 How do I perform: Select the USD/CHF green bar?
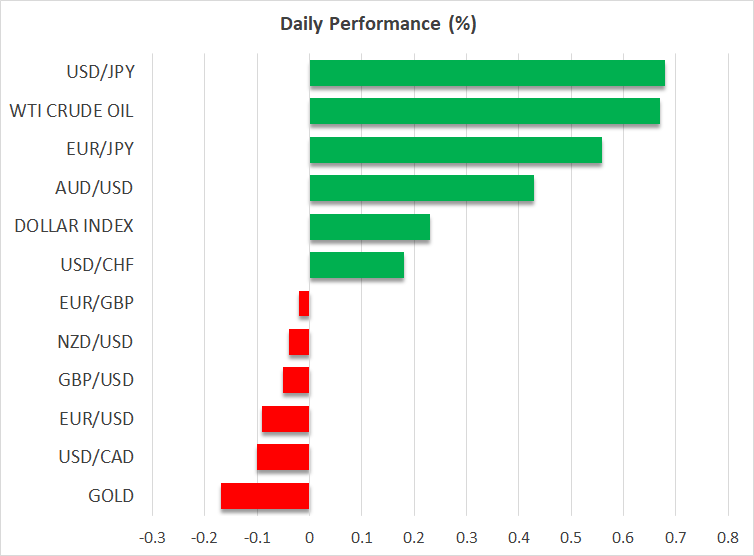coord(356,265)
